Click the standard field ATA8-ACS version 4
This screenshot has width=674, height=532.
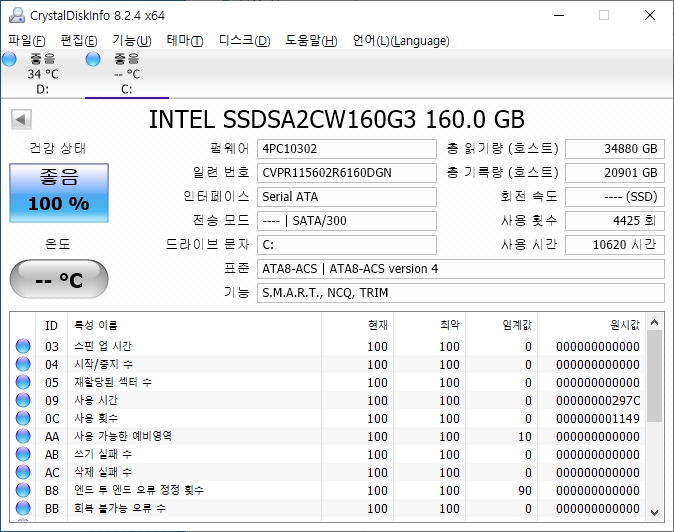pos(461,269)
